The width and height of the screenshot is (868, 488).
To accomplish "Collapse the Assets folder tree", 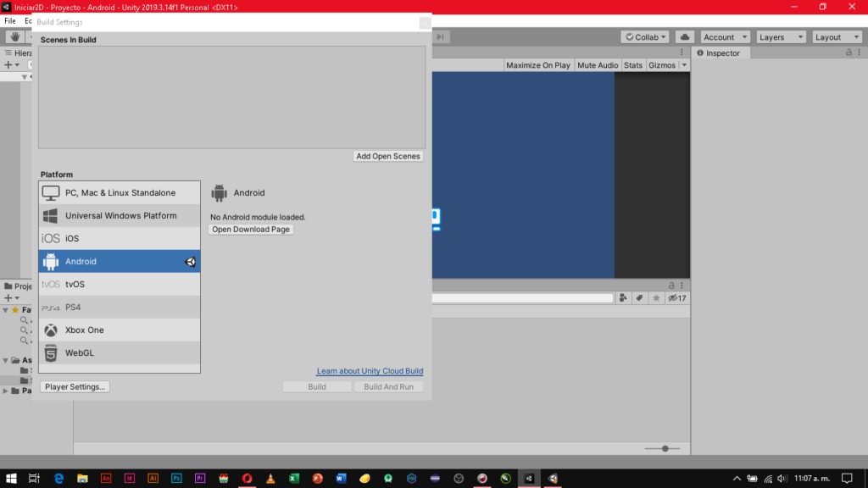I will click(6, 360).
